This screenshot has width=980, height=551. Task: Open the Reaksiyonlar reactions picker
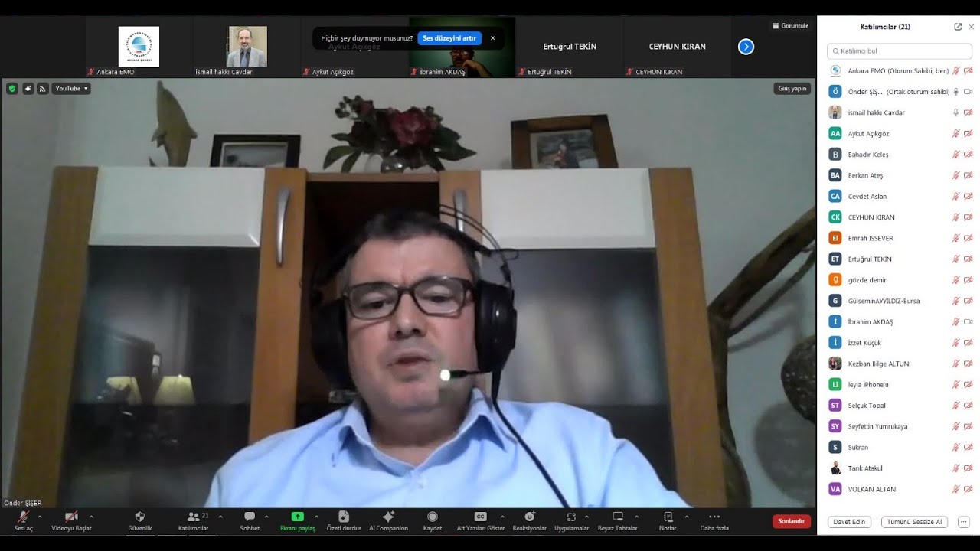point(530,521)
